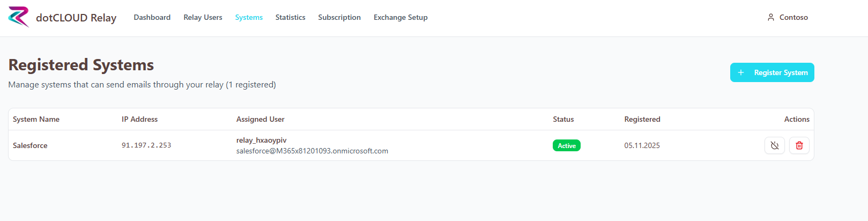Open Exchange Setup page
This screenshot has width=868, height=221.
click(x=400, y=17)
